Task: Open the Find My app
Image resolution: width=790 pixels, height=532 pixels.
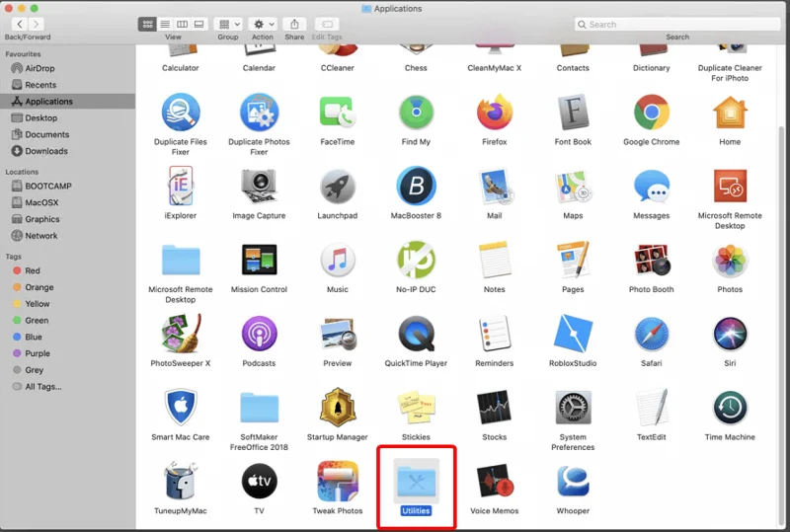Action: coord(416,113)
